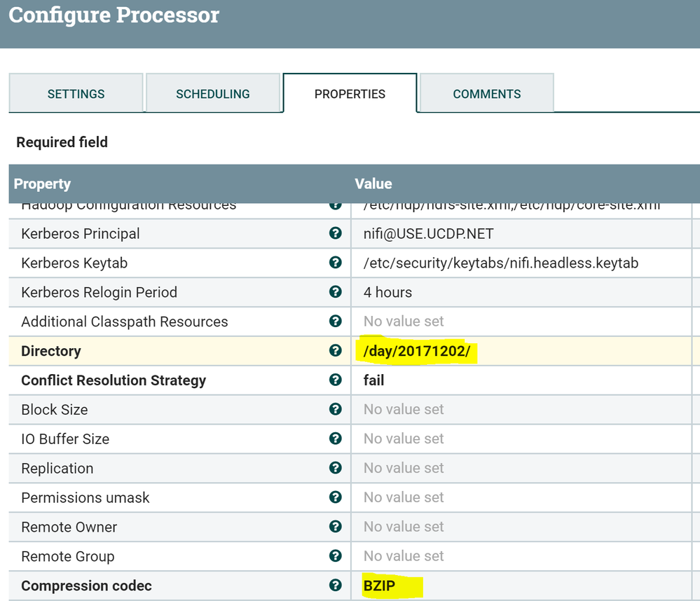The width and height of the screenshot is (700, 601).
Task: Click help icon for Kerberos Relogin Period
Action: coord(335,292)
